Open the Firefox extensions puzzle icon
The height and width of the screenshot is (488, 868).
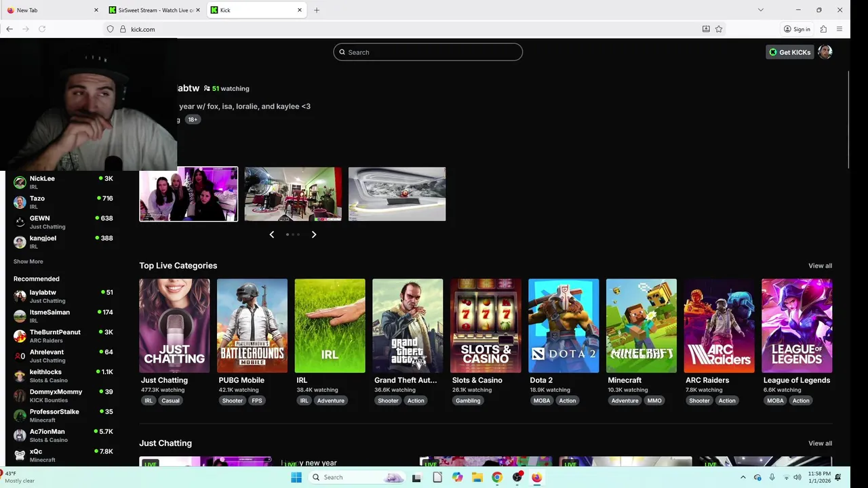coord(823,29)
